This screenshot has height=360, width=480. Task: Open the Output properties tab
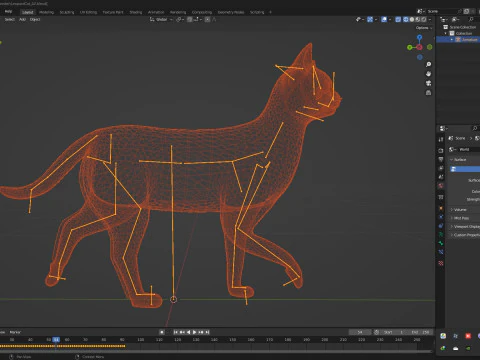[441, 159]
